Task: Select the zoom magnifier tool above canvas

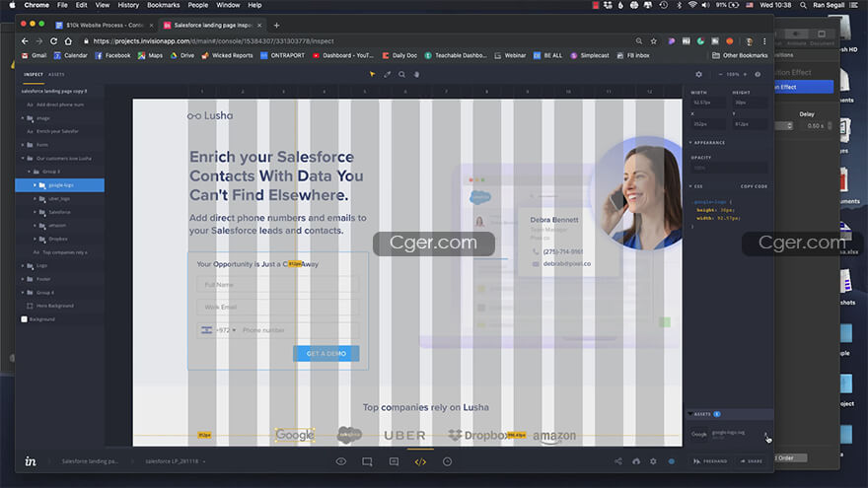Action: 401,74
